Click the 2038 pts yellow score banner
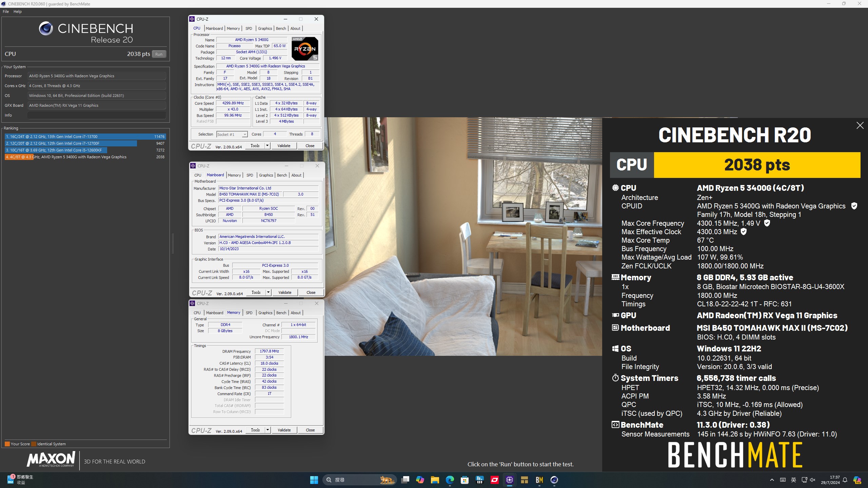The height and width of the screenshot is (488, 868). point(757,165)
